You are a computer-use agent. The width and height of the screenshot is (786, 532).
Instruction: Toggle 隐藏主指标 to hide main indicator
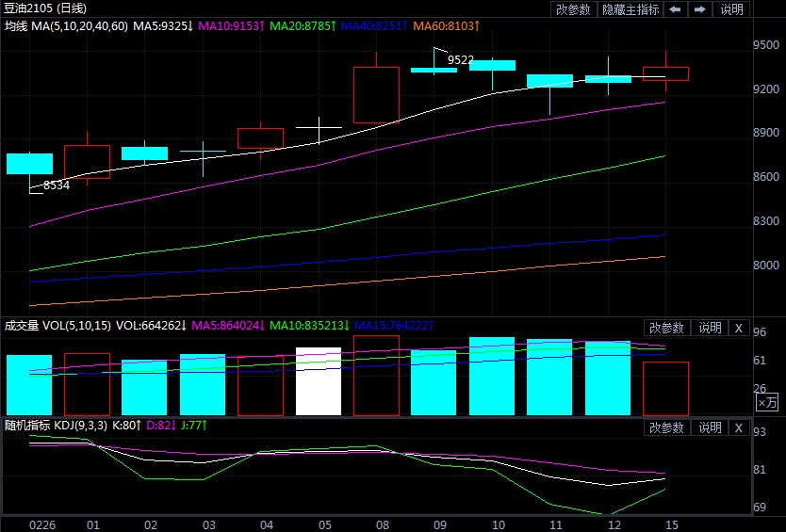[x=631, y=9]
